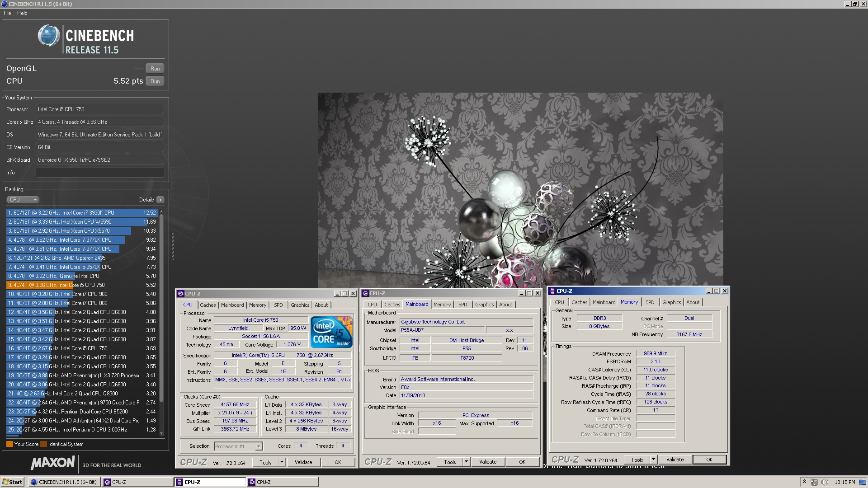Click Tools button in Mainboard CPU-Z window
This screenshot has width=868, height=488.
[450, 462]
